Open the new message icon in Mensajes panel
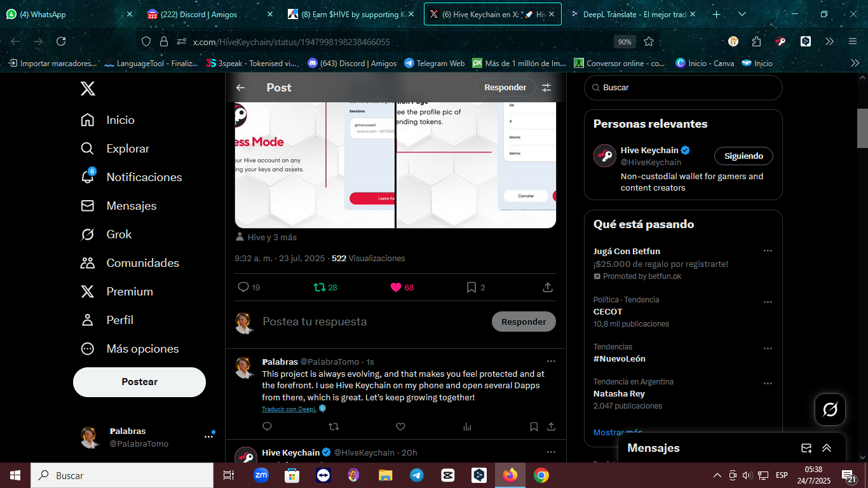Image resolution: width=868 pixels, height=488 pixels. click(806, 448)
